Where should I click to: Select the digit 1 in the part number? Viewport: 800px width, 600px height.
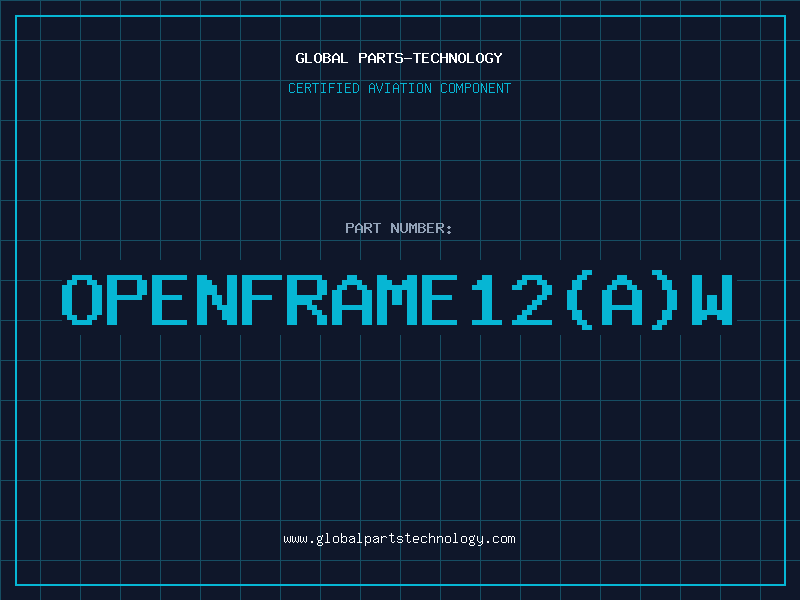click(x=487, y=299)
